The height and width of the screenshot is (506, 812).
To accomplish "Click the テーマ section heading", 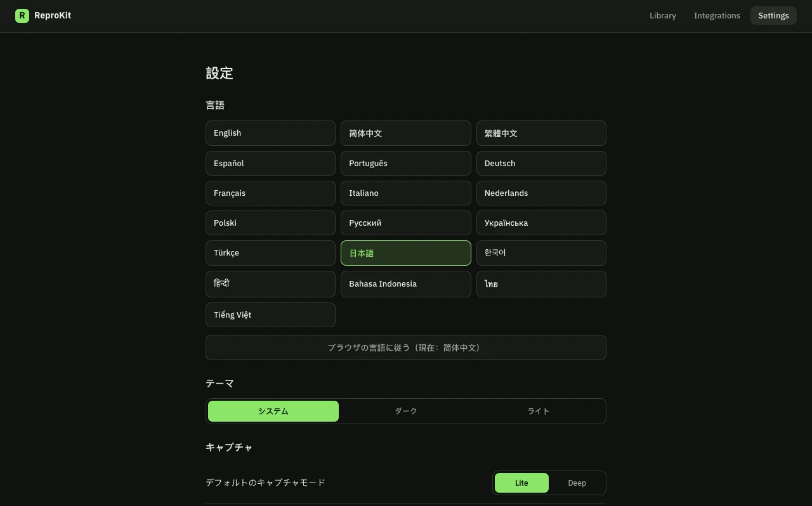I will click(219, 384).
